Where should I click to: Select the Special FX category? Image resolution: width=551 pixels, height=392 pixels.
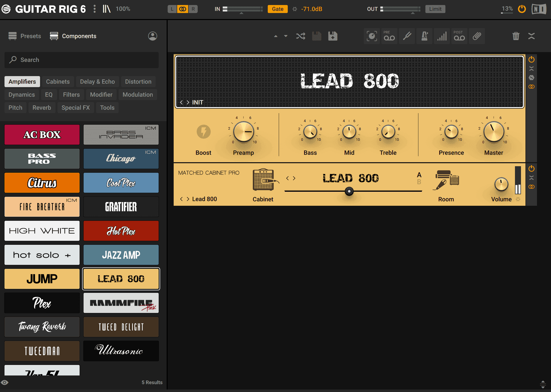click(x=76, y=108)
